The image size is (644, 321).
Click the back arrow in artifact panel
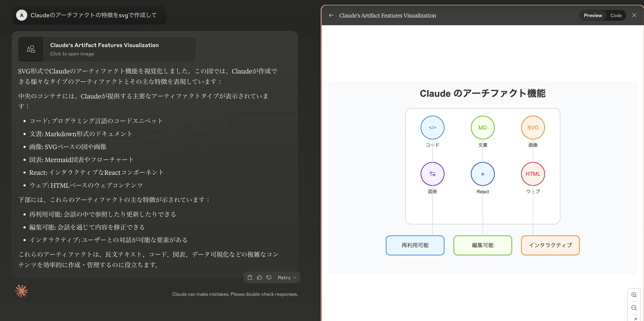point(331,15)
